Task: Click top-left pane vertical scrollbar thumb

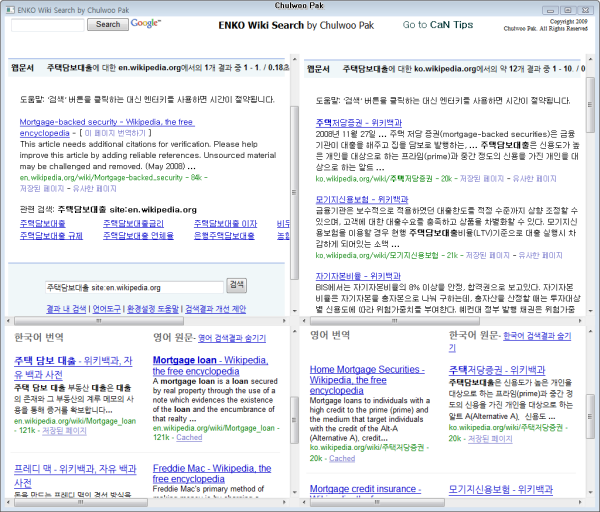Action: coord(294,192)
